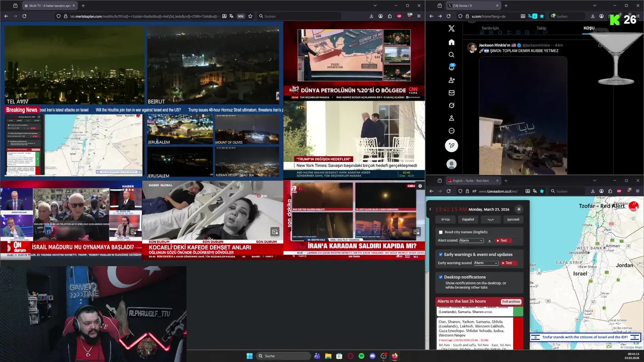Open new tab in Multi TV browser window
This screenshot has height=362, width=644.
[x=83, y=6]
